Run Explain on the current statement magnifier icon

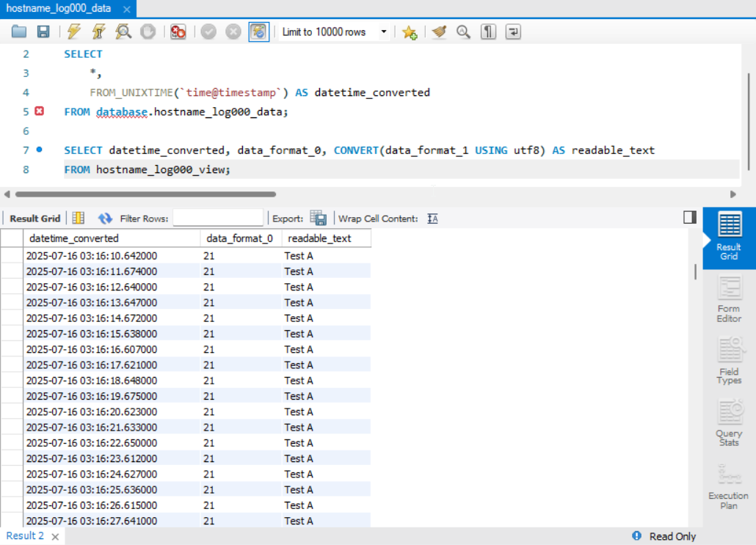point(123,32)
